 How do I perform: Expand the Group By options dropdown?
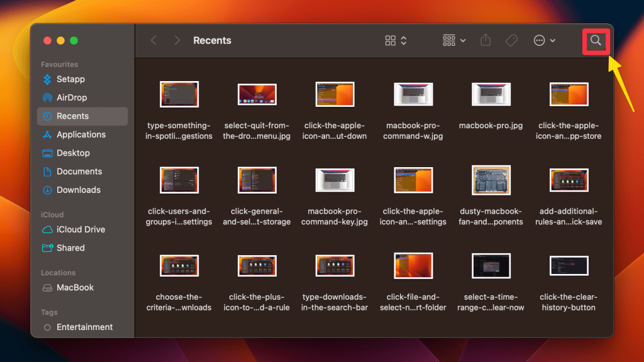click(x=453, y=40)
